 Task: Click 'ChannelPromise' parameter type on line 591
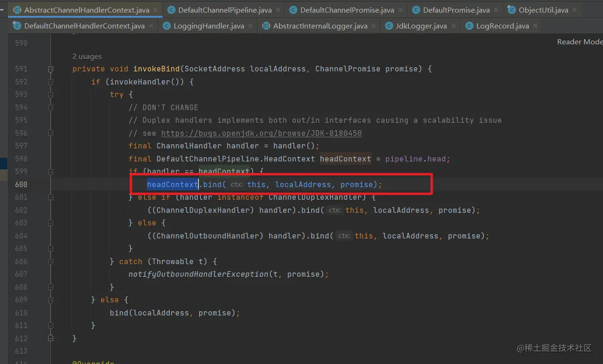click(x=348, y=69)
